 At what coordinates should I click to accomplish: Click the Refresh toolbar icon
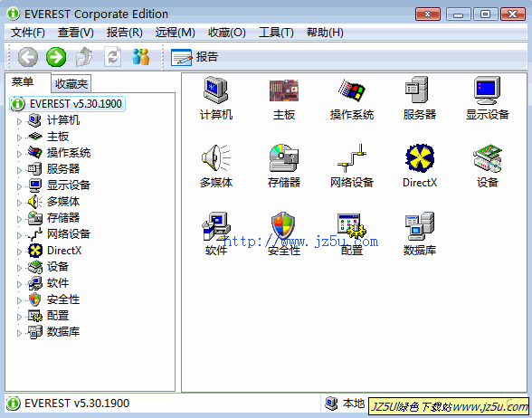[112, 56]
